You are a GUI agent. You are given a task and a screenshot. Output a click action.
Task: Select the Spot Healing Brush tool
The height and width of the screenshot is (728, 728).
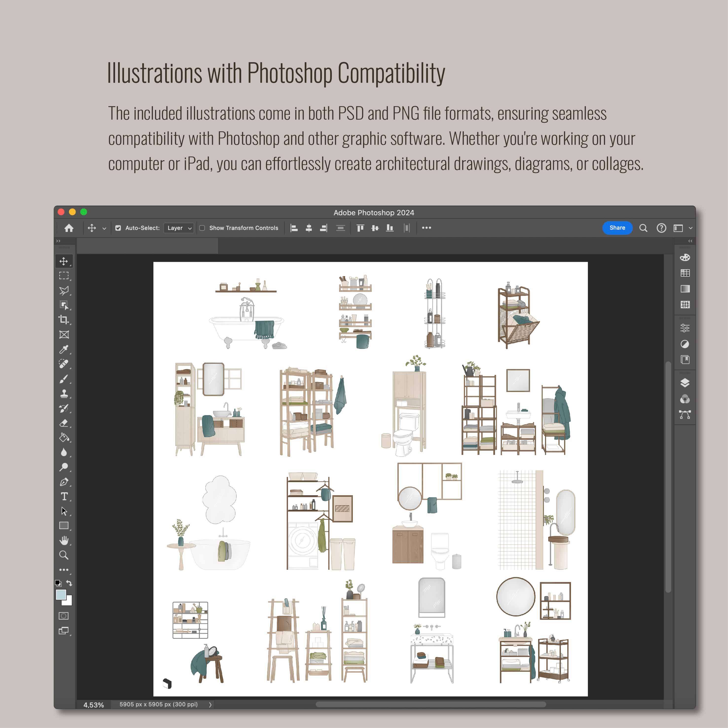[64, 364]
